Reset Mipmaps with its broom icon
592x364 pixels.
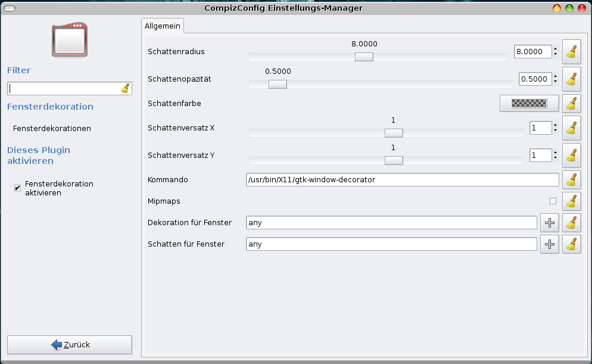571,201
